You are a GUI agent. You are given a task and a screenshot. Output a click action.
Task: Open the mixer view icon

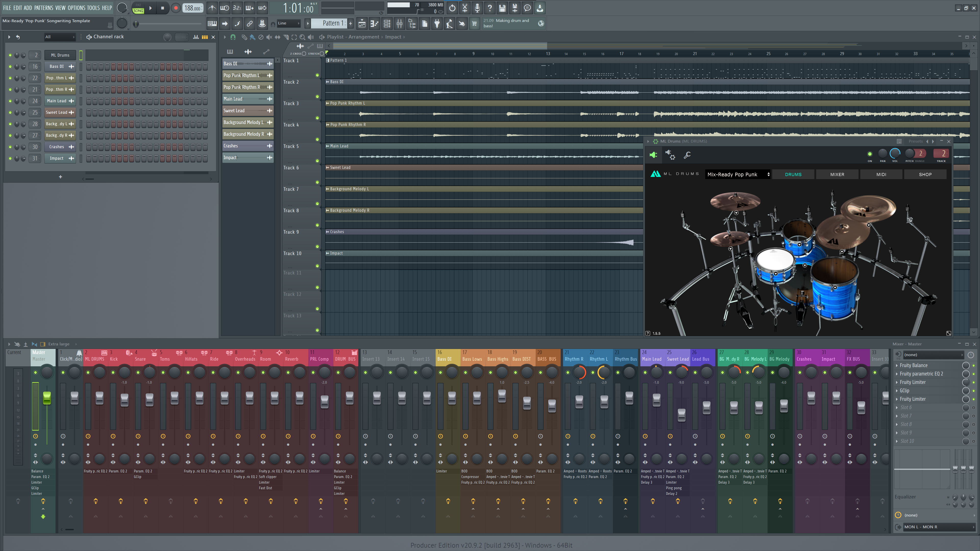(x=399, y=23)
